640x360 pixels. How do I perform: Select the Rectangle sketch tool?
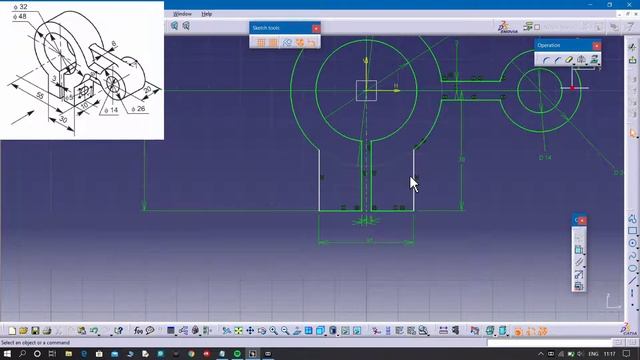632,231
